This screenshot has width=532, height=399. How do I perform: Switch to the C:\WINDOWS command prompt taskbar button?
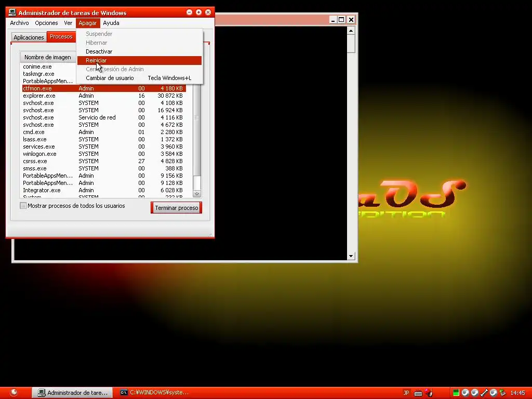pyautogui.click(x=154, y=393)
